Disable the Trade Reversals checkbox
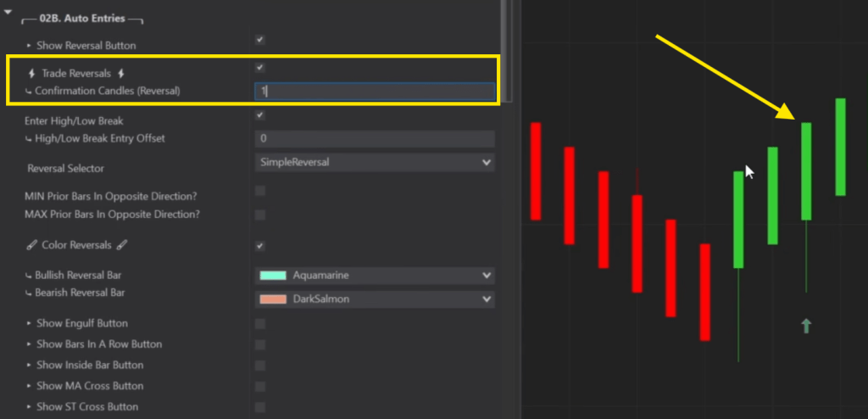868x419 pixels. pyautogui.click(x=260, y=68)
